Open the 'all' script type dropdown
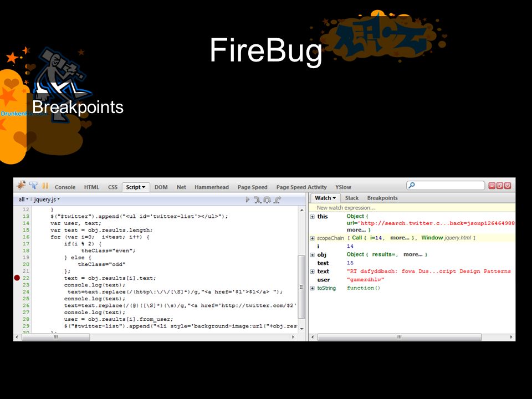 click(x=23, y=199)
